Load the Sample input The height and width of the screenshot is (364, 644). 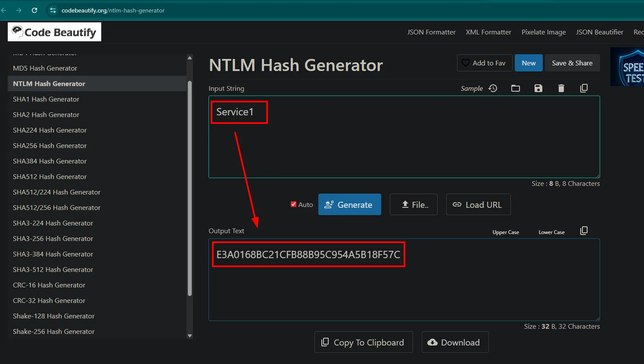coord(472,88)
